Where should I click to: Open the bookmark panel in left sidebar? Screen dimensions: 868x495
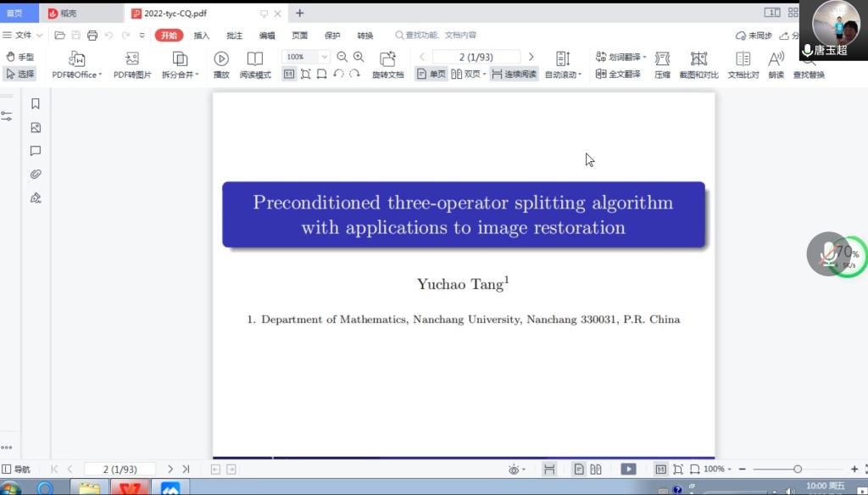[36, 104]
